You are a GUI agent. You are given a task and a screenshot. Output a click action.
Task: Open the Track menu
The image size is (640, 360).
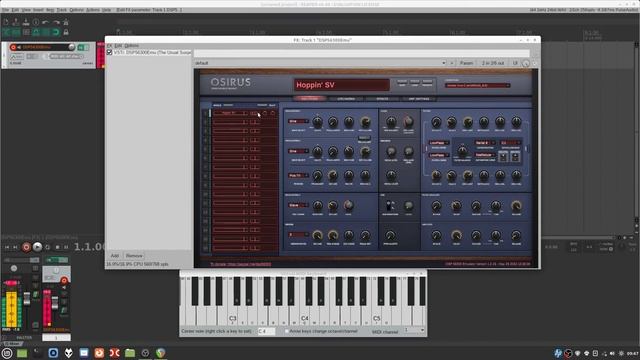tap(62, 10)
